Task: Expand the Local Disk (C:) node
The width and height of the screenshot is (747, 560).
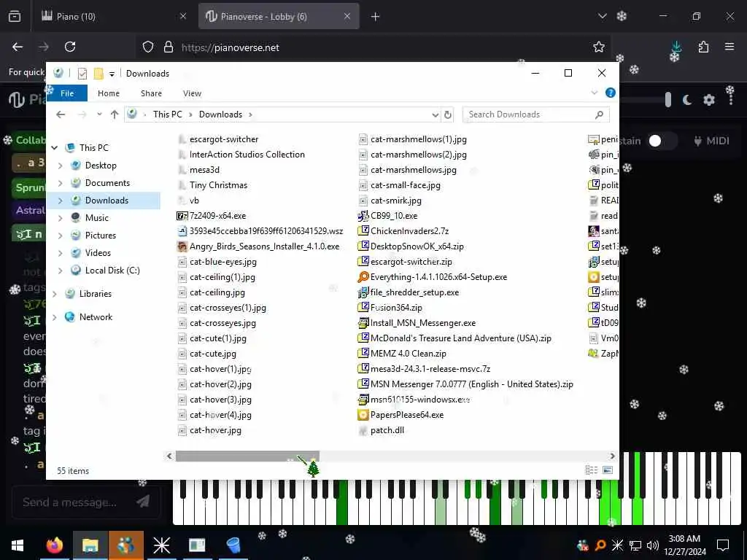Action: tap(60, 271)
